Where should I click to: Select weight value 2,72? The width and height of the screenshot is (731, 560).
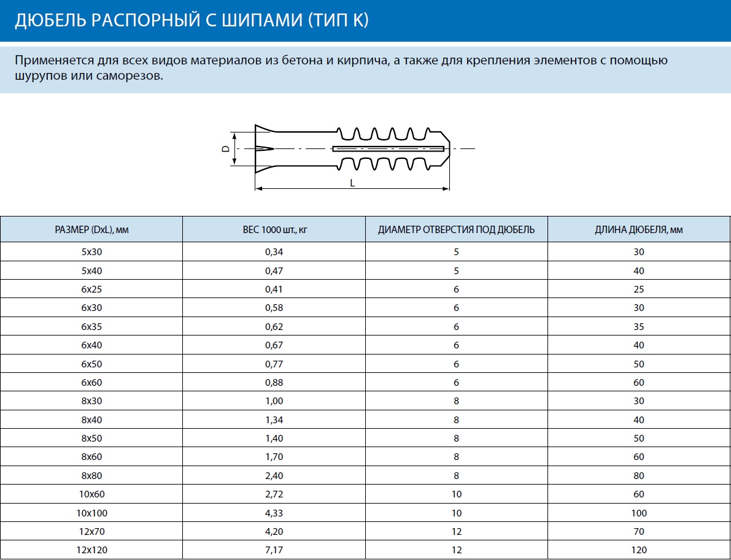pos(274,494)
